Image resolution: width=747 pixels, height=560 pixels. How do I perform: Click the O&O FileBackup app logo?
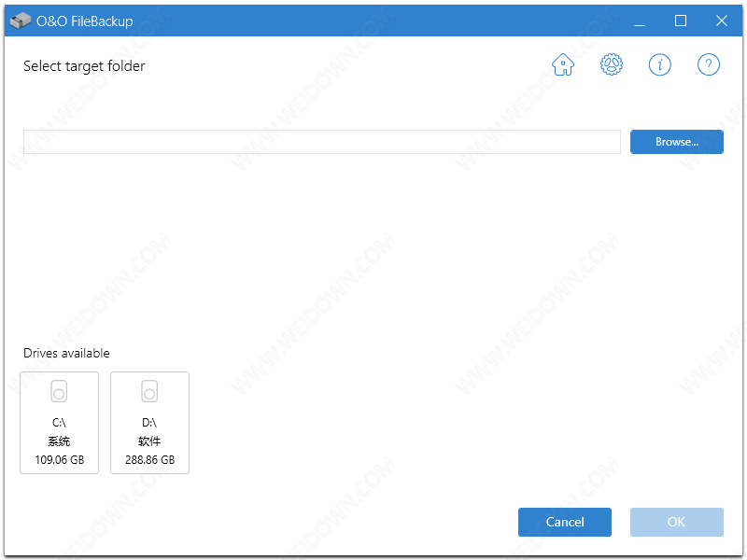(20, 21)
